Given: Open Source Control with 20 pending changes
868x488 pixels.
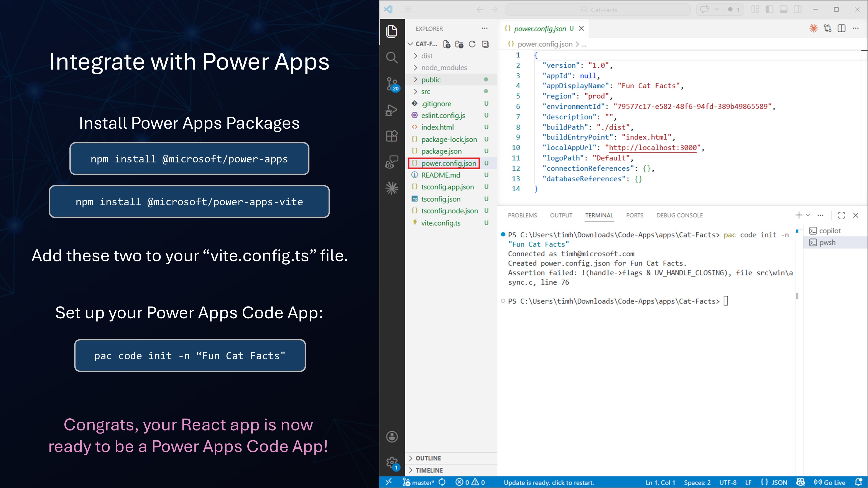Looking at the screenshot, I should coord(392,84).
